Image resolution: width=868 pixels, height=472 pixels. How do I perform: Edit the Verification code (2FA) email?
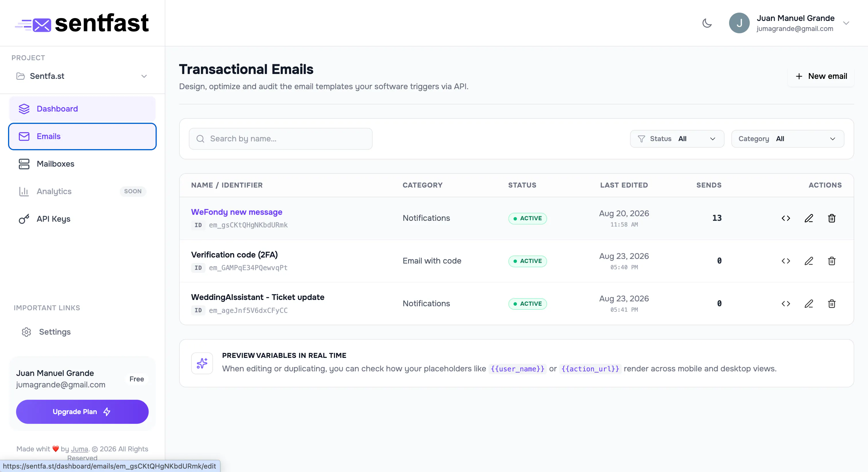[x=809, y=261]
